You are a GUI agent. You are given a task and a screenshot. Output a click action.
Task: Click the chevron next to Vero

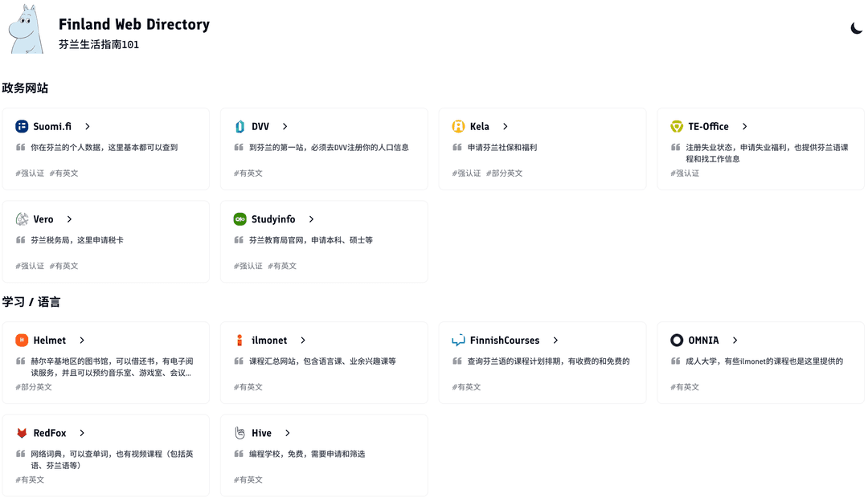coord(69,219)
